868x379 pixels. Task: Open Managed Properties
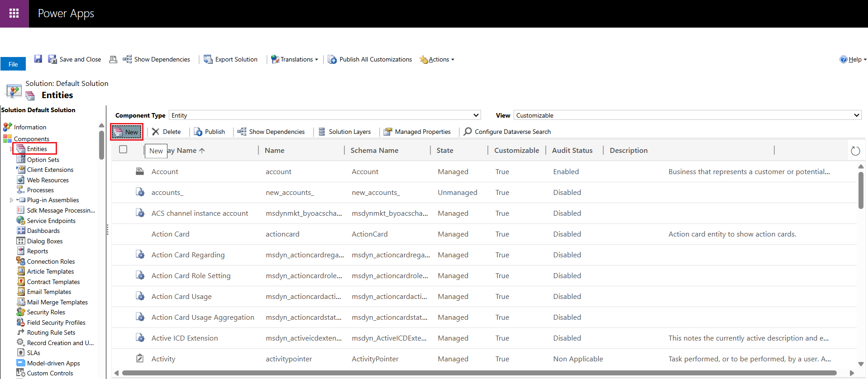(417, 132)
